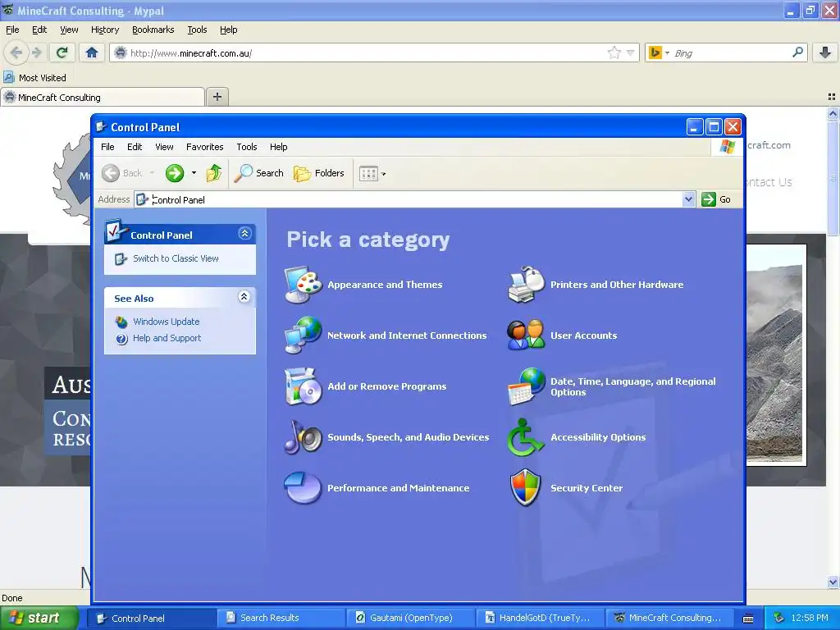Screen dimensions: 840x630
Task: Open Security Center shield icon
Action: (526, 488)
